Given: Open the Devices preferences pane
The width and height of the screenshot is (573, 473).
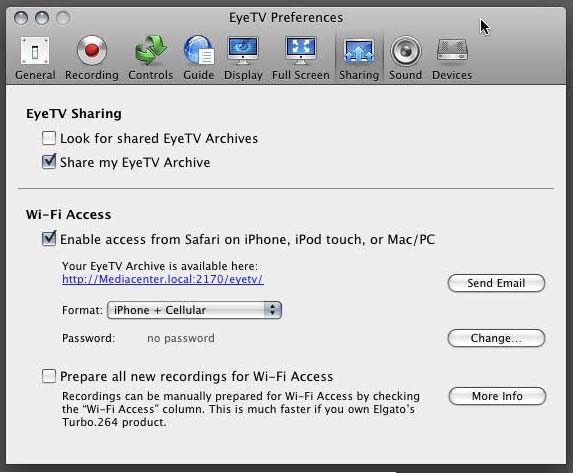Looking at the screenshot, I should pos(452,58).
